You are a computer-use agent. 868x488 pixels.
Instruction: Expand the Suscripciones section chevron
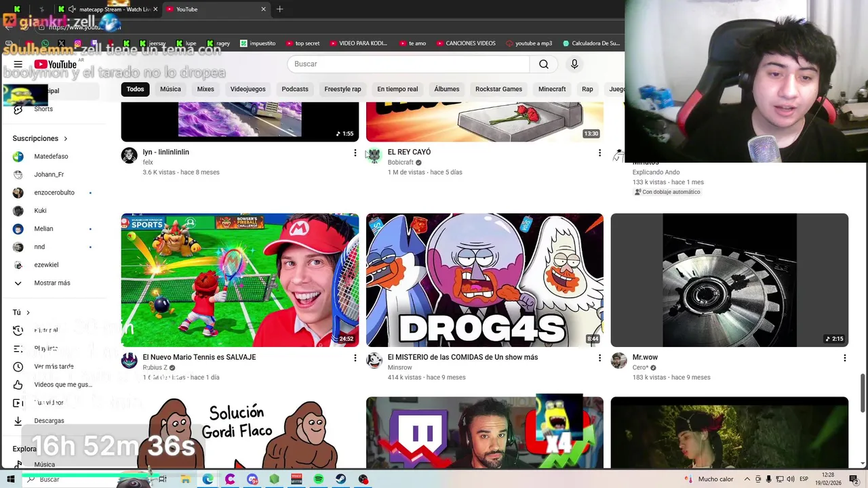pyautogui.click(x=66, y=138)
